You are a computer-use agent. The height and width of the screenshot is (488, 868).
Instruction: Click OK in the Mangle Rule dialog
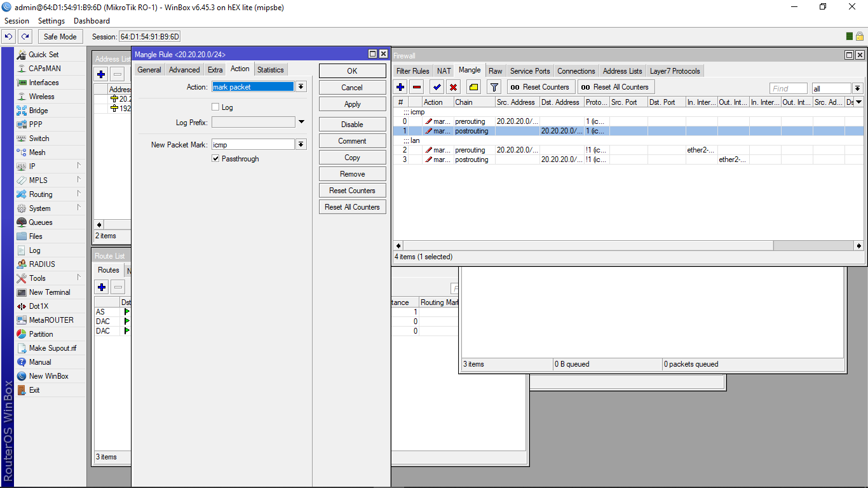tap(352, 71)
